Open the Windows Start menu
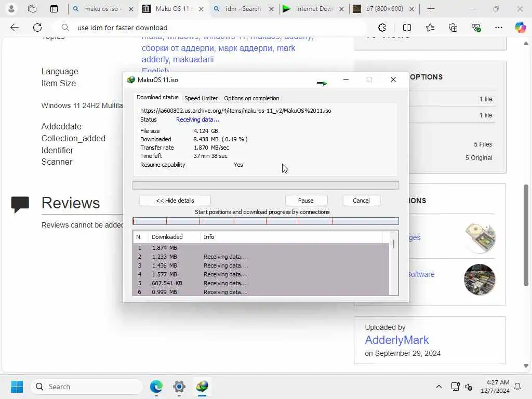 [17, 387]
